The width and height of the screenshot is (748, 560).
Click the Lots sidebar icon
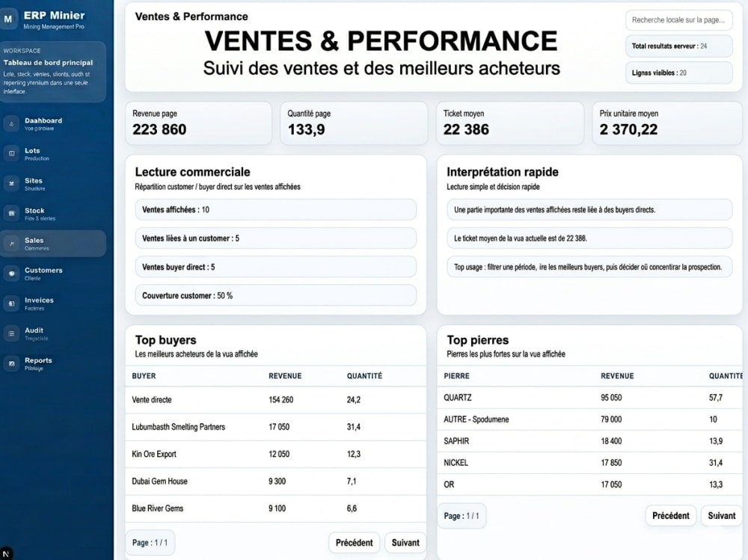11,153
